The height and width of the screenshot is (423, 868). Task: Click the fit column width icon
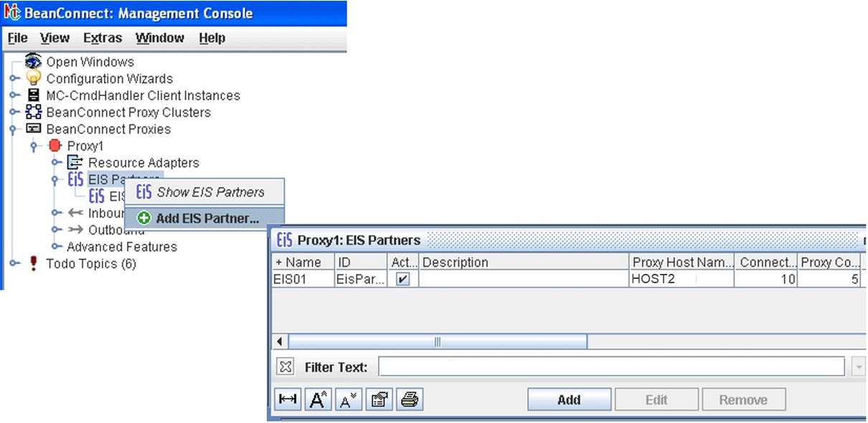pyautogui.click(x=288, y=400)
